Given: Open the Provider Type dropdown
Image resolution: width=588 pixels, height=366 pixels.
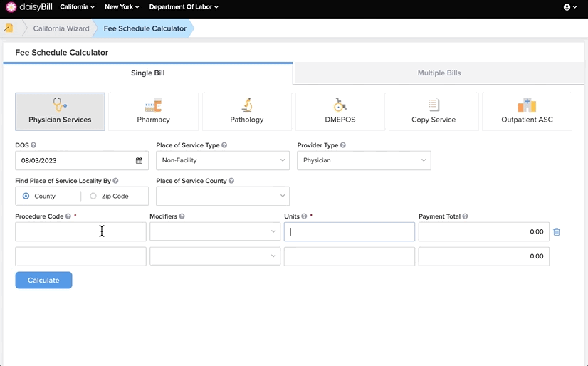Looking at the screenshot, I should (364, 160).
